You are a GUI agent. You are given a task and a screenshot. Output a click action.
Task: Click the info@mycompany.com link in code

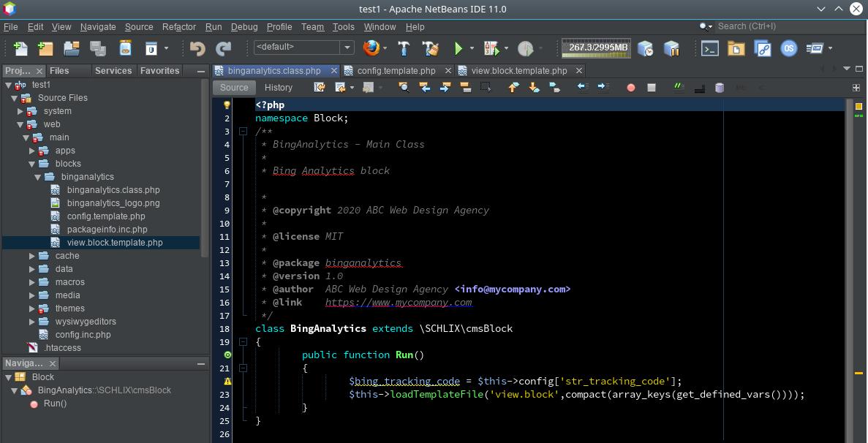point(513,289)
